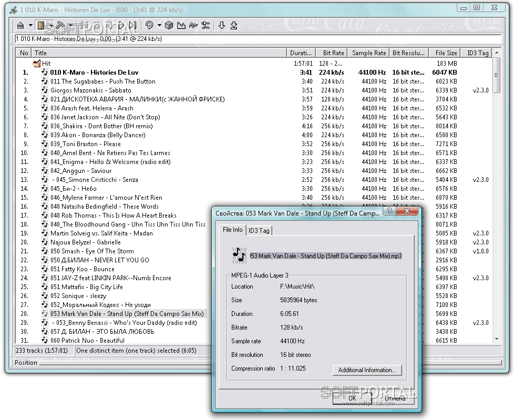This screenshot has height=420, width=513.
Task: Click the waveform oscilloscope toolbar icon
Action: (193, 25)
